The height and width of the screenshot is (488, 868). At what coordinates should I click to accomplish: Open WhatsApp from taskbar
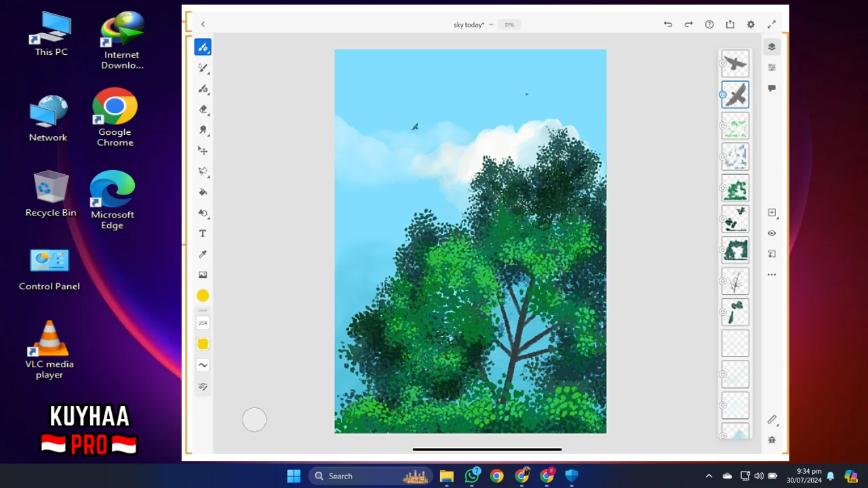pyautogui.click(x=472, y=476)
